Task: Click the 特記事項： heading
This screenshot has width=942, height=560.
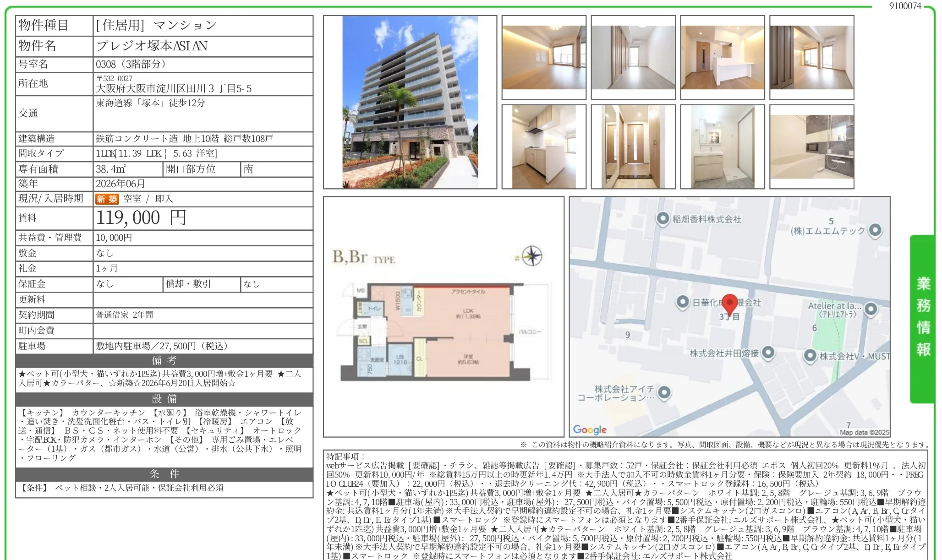Action: [346, 457]
